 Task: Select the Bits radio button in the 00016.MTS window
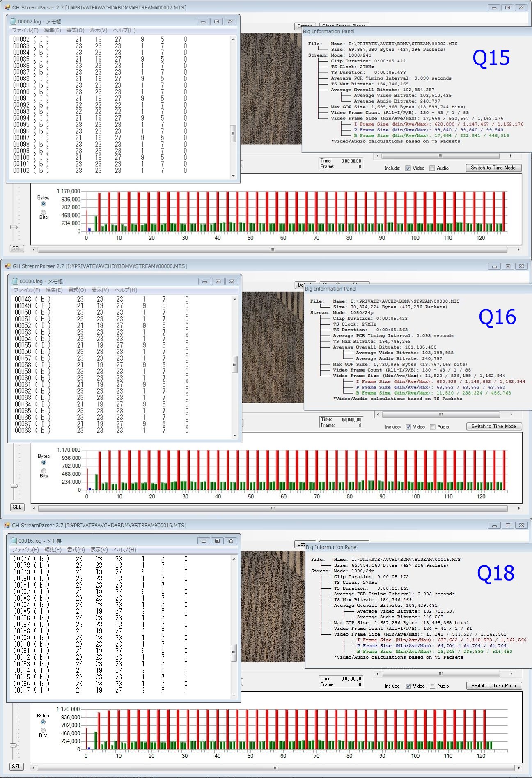43,730
